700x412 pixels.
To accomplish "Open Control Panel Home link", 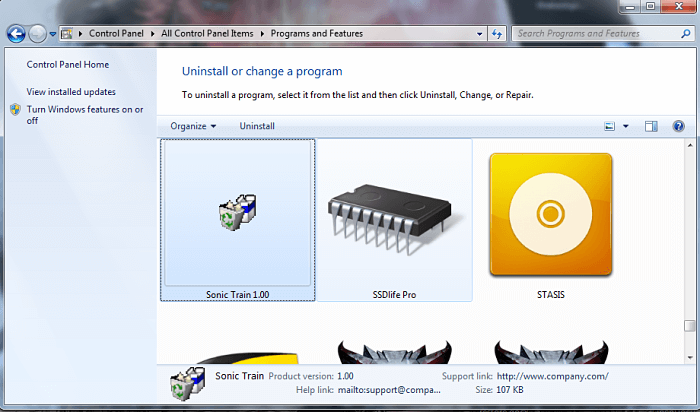I will (x=68, y=65).
